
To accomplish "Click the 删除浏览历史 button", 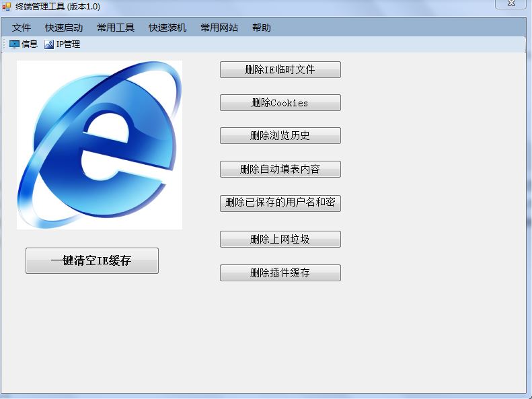I will [x=280, y=136].
